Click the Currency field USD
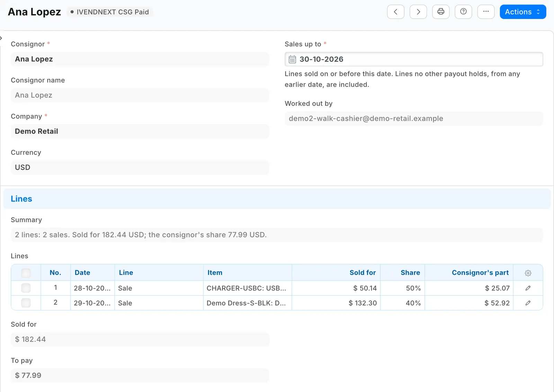The height and width of the screenshot is (392, 554). (x=140, y=167)
